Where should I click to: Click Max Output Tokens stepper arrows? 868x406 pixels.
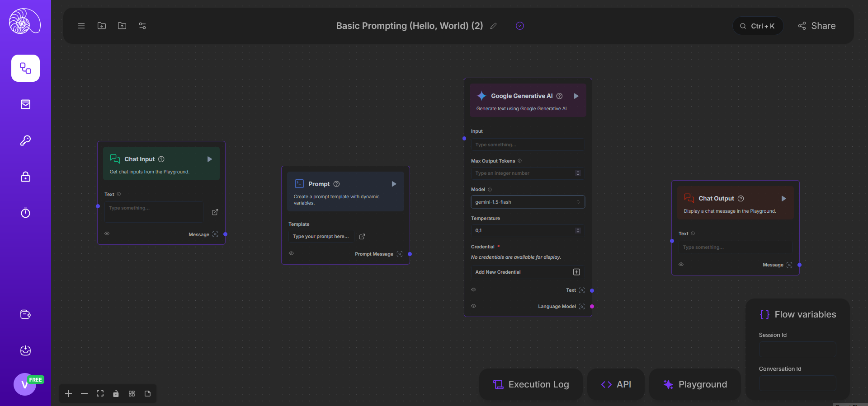pyautogui.click(x=578, y=173)
